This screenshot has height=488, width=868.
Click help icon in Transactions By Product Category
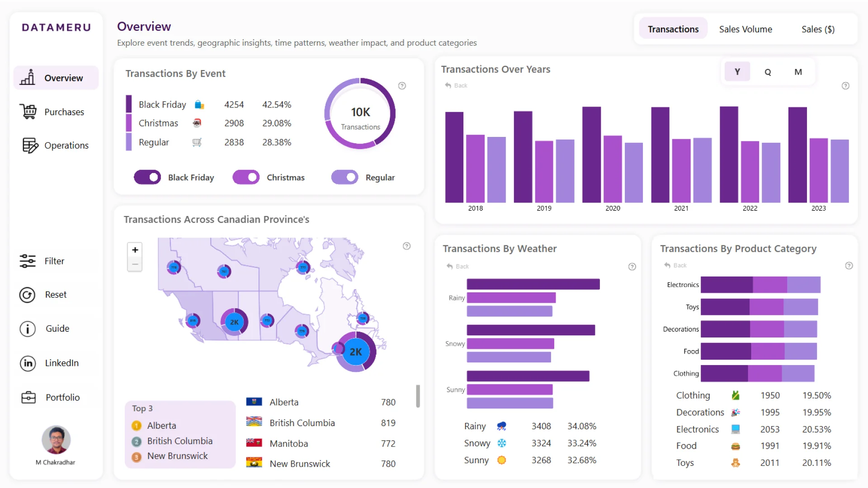[x=849, y=266]
